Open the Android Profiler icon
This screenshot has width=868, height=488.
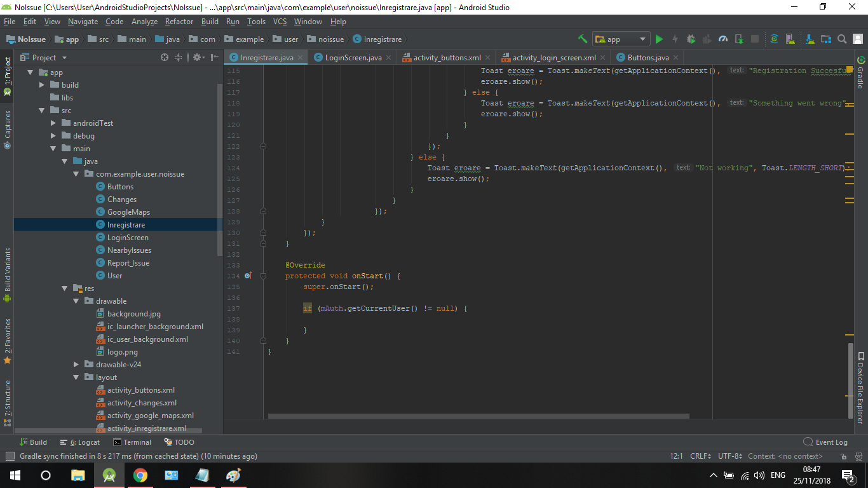722,39
